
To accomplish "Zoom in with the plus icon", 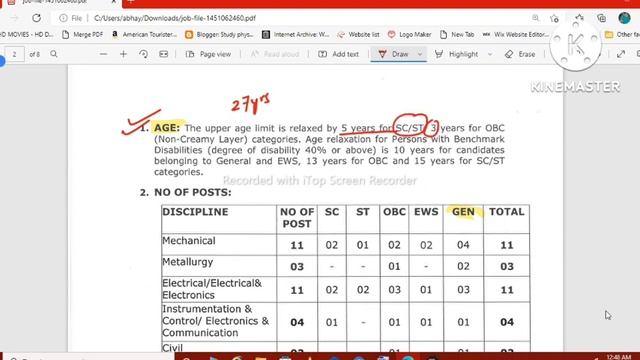I will pos(123,54).
